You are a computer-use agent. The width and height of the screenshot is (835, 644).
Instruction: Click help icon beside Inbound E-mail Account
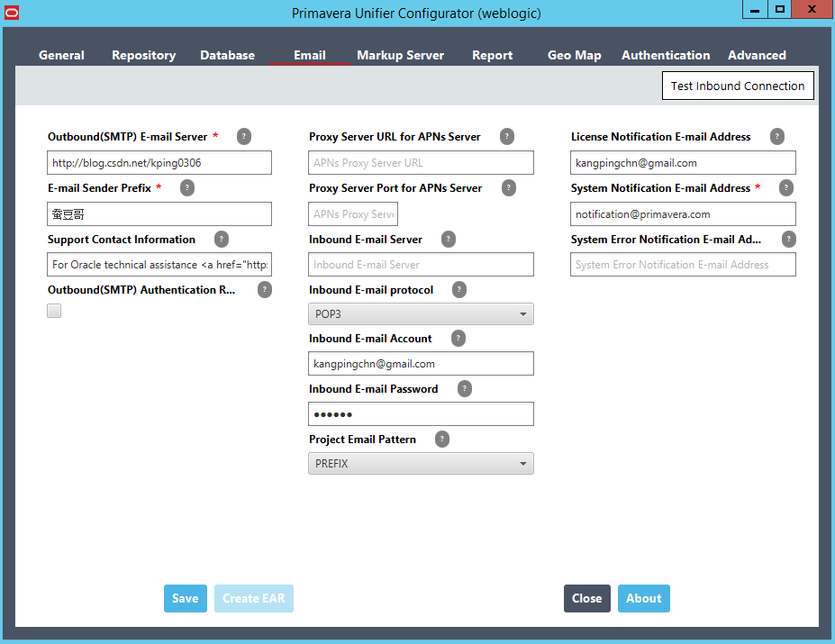458,339
